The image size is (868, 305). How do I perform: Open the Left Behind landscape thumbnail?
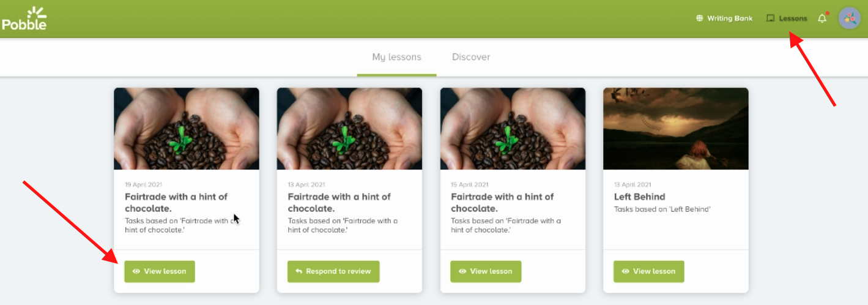pos(675,129)
